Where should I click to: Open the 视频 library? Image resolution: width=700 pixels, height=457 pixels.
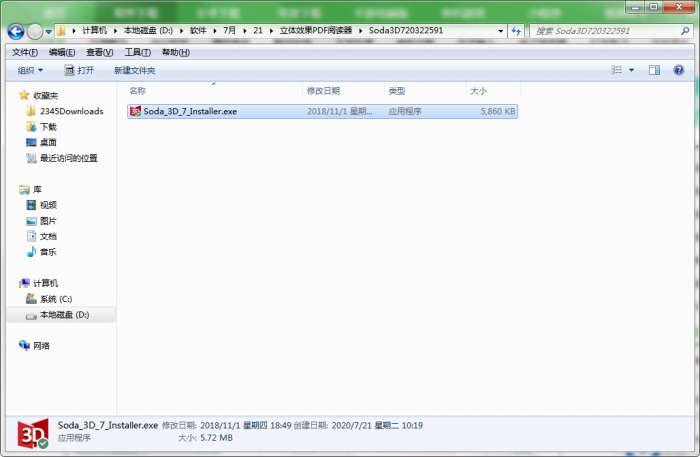coord(48,205)
